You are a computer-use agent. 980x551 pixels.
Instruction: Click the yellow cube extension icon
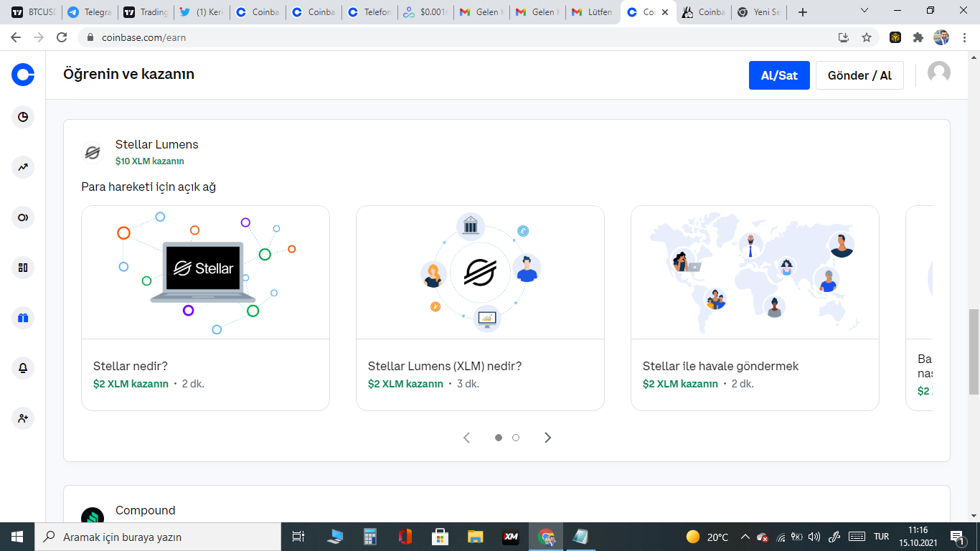(x=895, y=37)
